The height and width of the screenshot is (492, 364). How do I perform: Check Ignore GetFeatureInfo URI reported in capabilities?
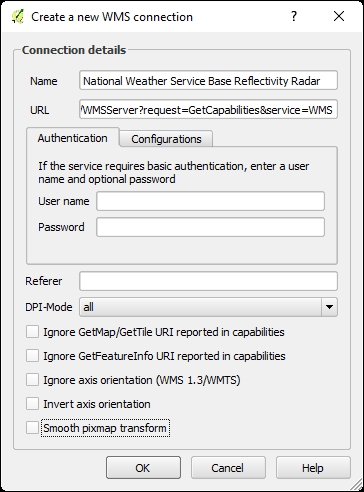click(32, 356)
